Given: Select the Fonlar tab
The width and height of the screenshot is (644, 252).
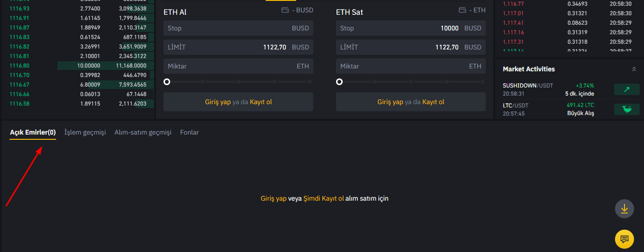Looking at the screenshot, I should pos(190,132).
